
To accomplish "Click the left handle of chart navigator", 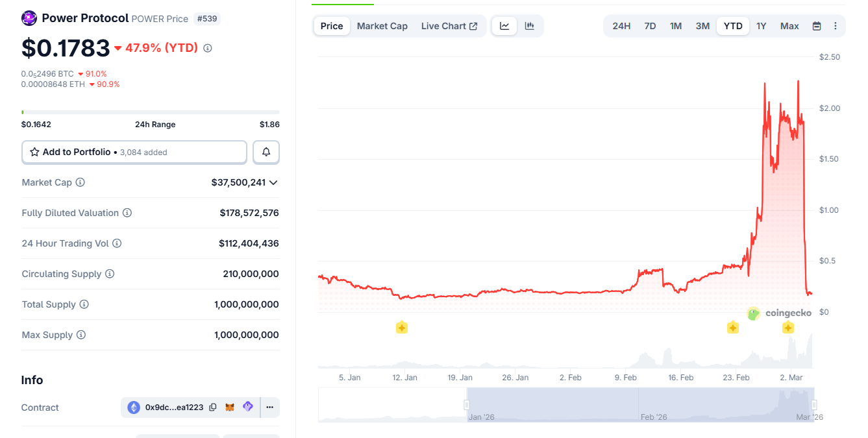I will [x=466, y=405].
